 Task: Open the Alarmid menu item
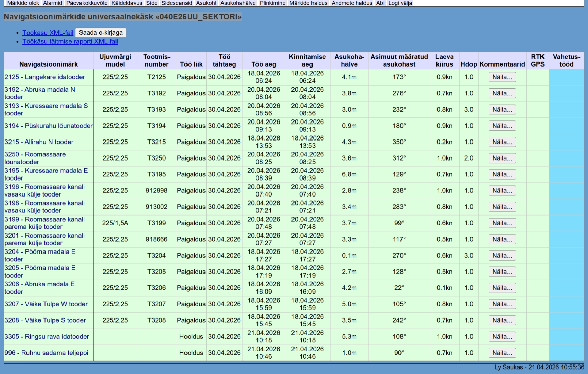tap(53, 3)
